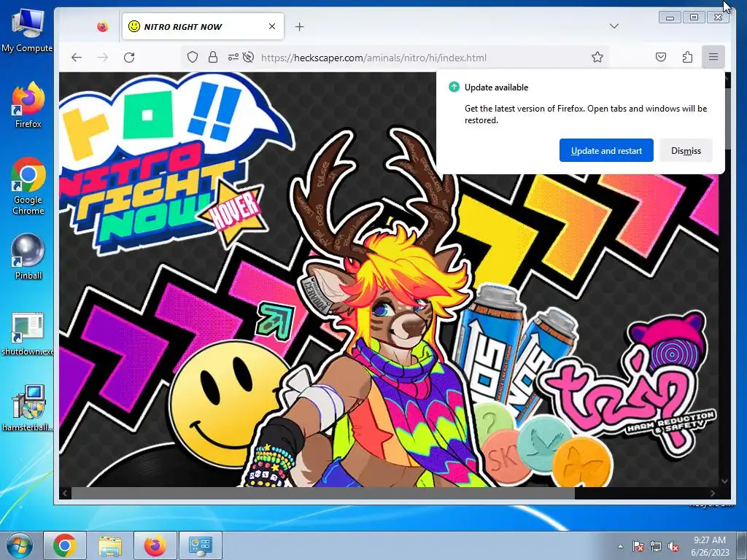
Task: Go forward with the forward arrow
Action: 103,58
